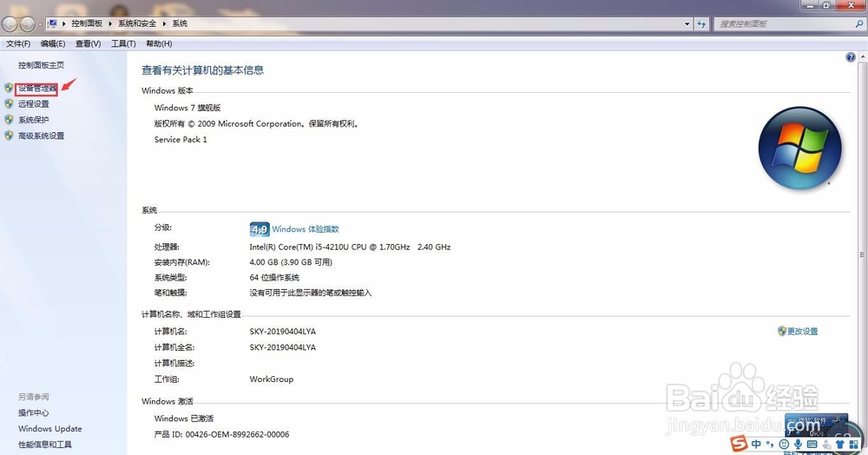
Task: Open 性能信息和工具 link
Action: [45, 445]
